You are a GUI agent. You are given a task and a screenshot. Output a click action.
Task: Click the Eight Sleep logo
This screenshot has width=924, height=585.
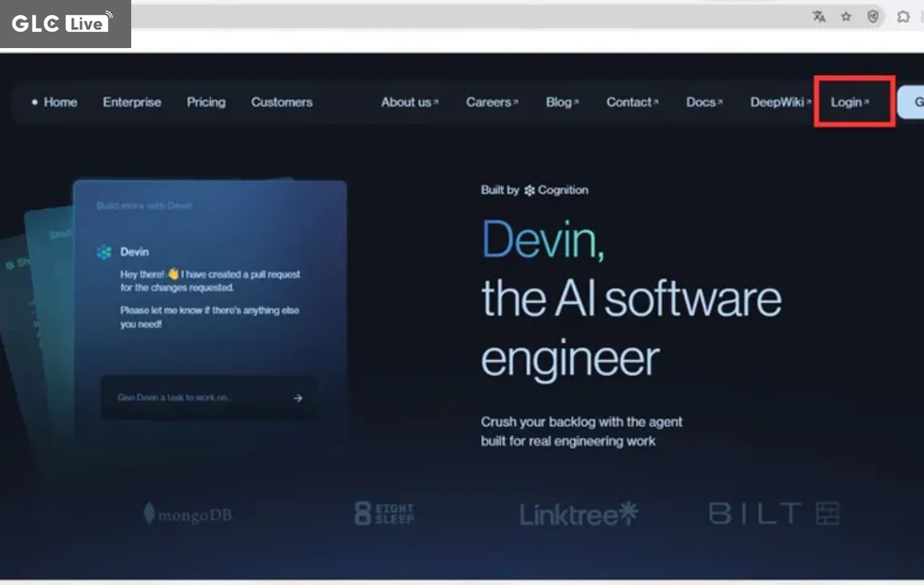(x=384, y=513)
